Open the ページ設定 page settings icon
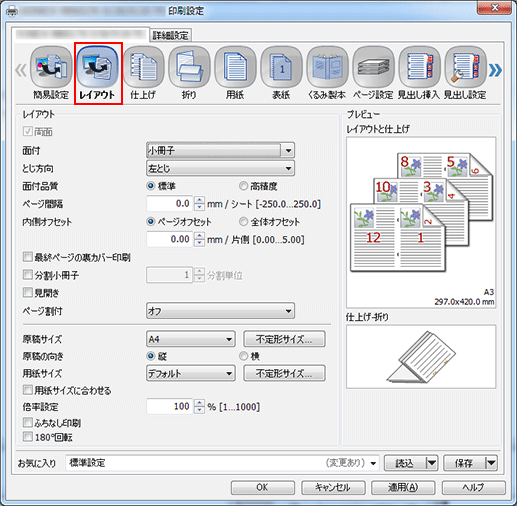The height and width of the screenshot is (506, 517). [373, 73]
